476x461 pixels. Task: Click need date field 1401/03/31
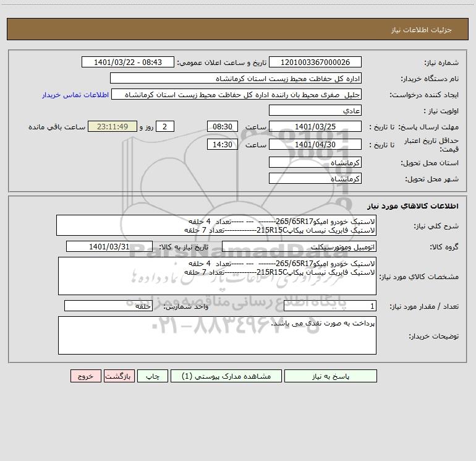point(109,246)
